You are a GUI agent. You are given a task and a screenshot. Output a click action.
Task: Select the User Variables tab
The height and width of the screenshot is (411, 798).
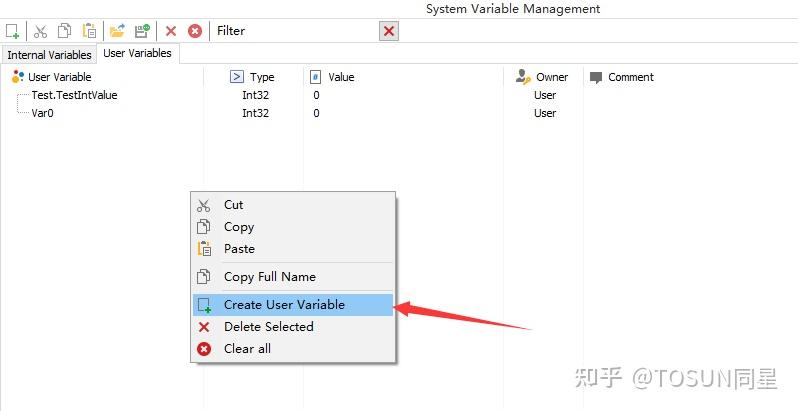137,53
